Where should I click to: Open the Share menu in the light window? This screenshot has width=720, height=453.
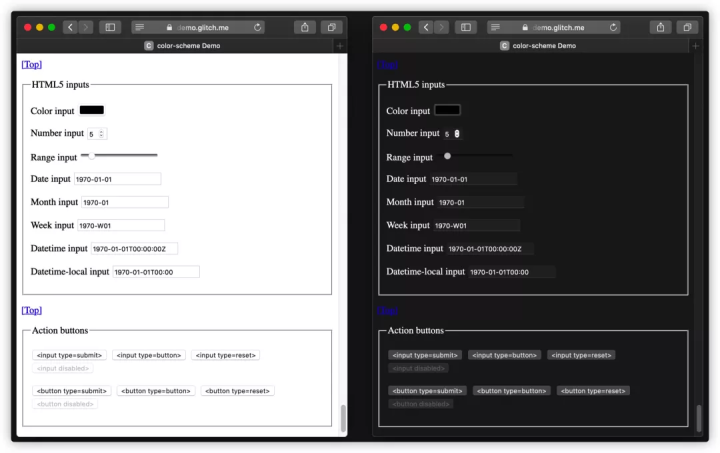[x=304, y=27]
